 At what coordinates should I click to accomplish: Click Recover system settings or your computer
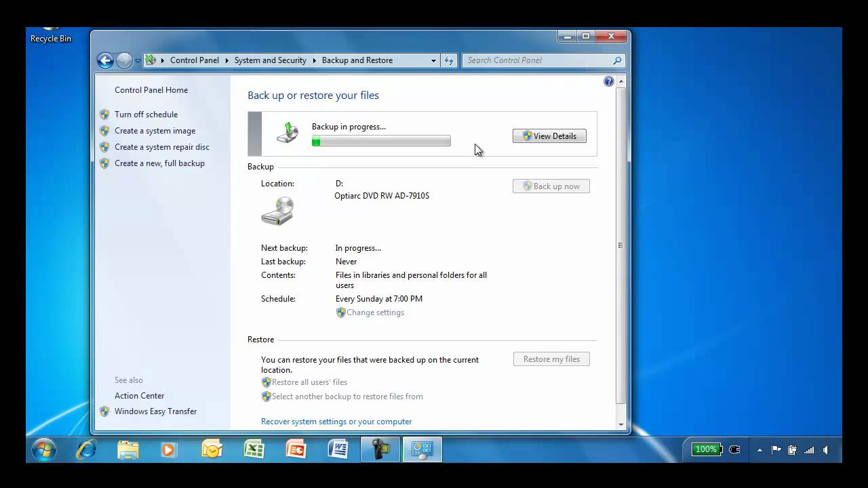pos(336,422)
